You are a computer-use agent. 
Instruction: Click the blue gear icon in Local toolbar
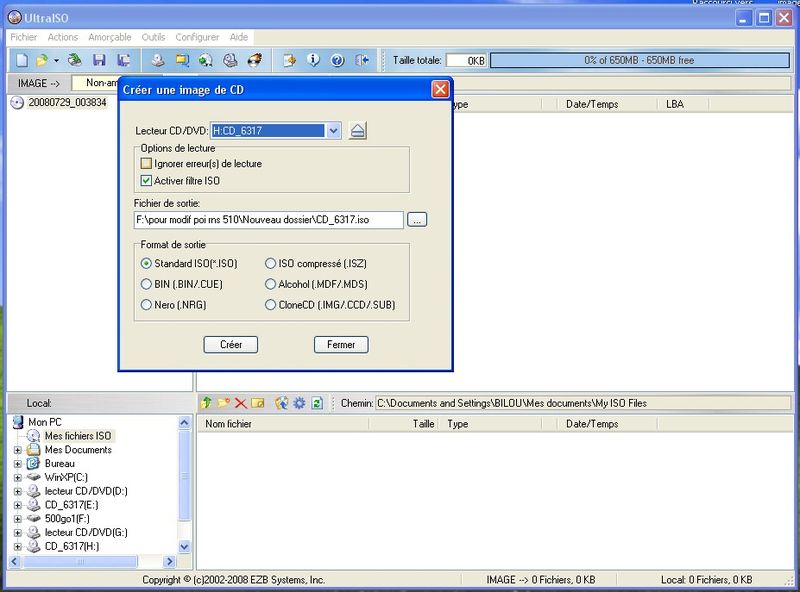click(x=299, y=403)
